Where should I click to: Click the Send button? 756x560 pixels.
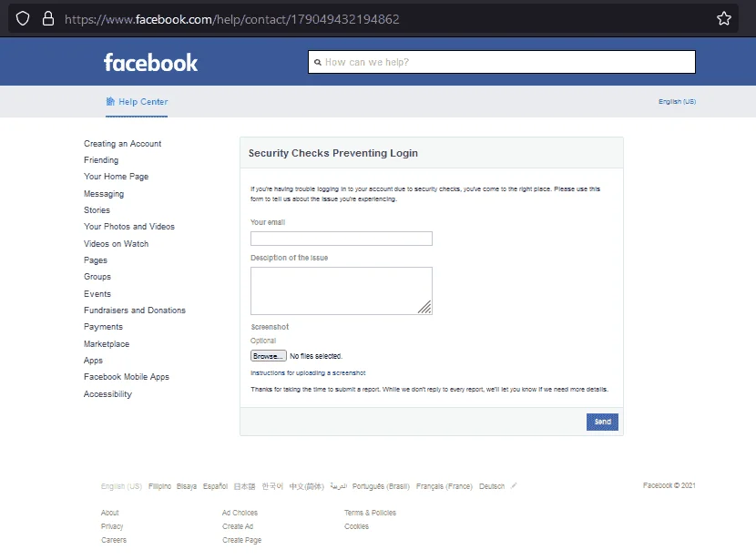pyautogui.click(x=602, y=422)
